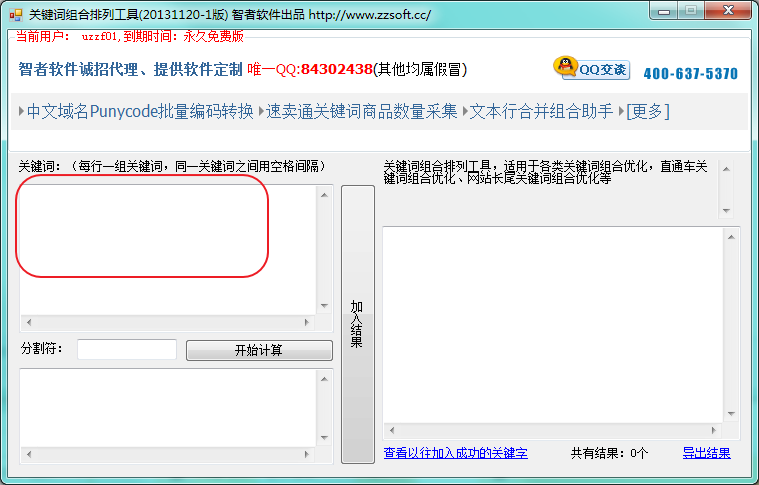
Task: Click keyword box scroll-up arrow
Action: tap(324, 195)
